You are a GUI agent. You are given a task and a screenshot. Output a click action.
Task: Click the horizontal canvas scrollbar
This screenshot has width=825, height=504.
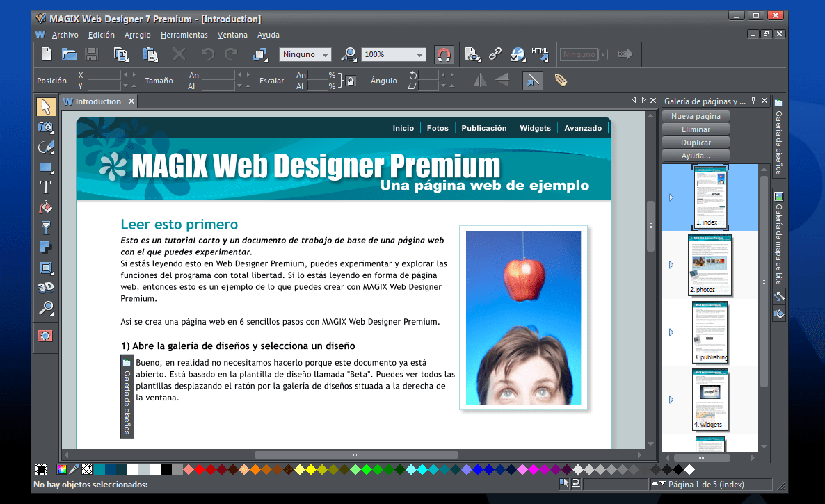[356, 455]
